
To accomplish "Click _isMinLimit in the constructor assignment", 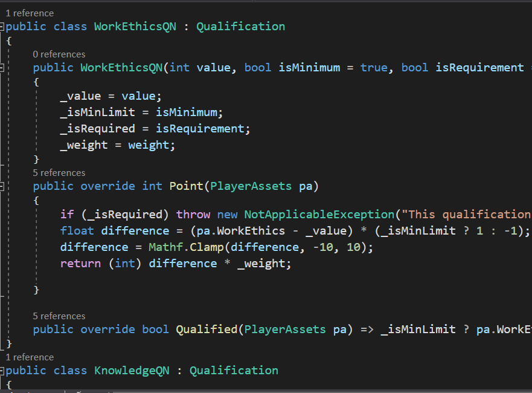I will pyautogui.click(x=97, y=112).
